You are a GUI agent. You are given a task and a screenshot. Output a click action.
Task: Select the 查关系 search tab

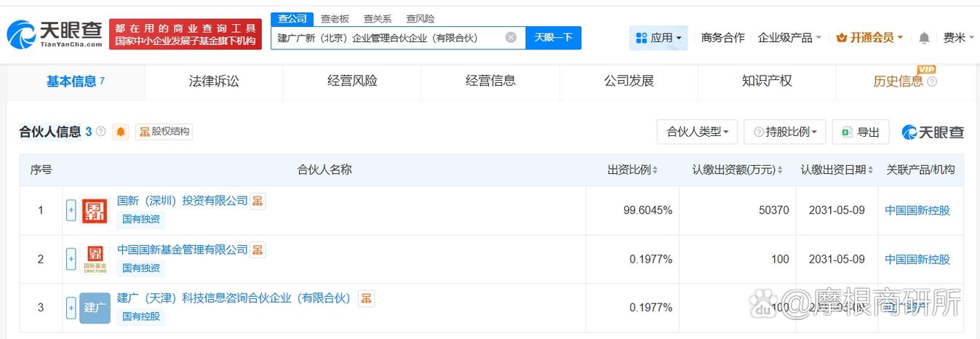(x=378, y=19)
